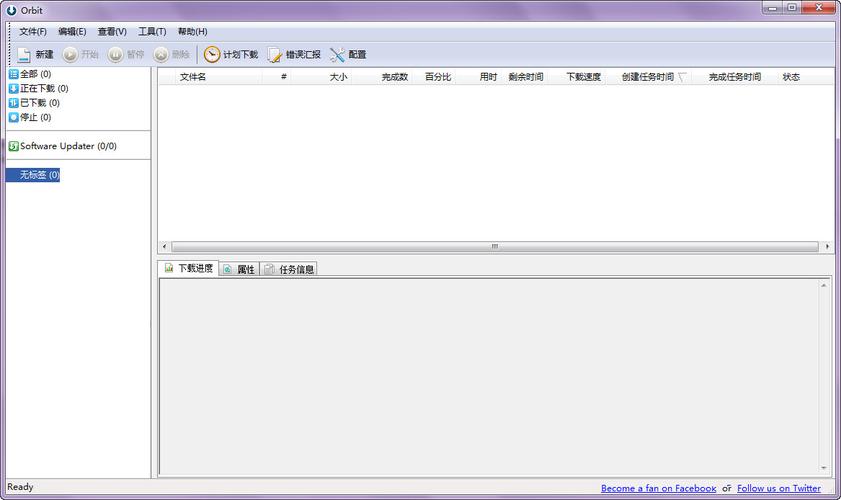Switch to the 属性 tab
Screen dimensions: 841x500
pos(239,269)
